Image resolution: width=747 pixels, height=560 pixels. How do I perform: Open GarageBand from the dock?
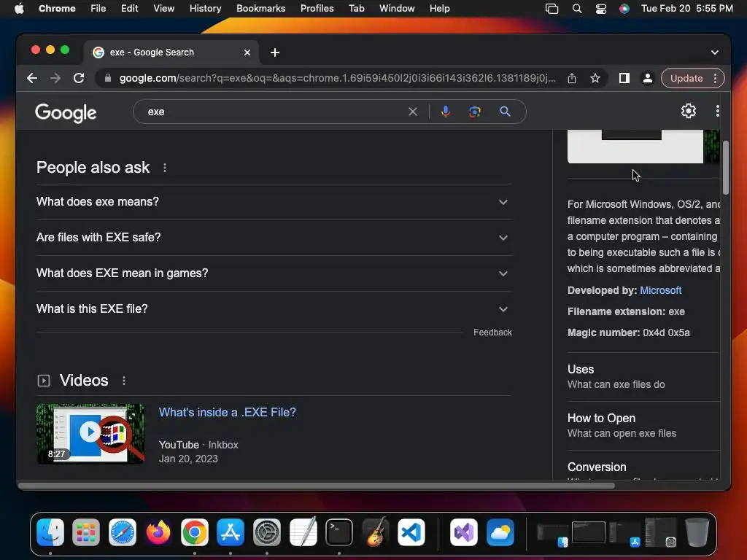[x=376, y=532]
